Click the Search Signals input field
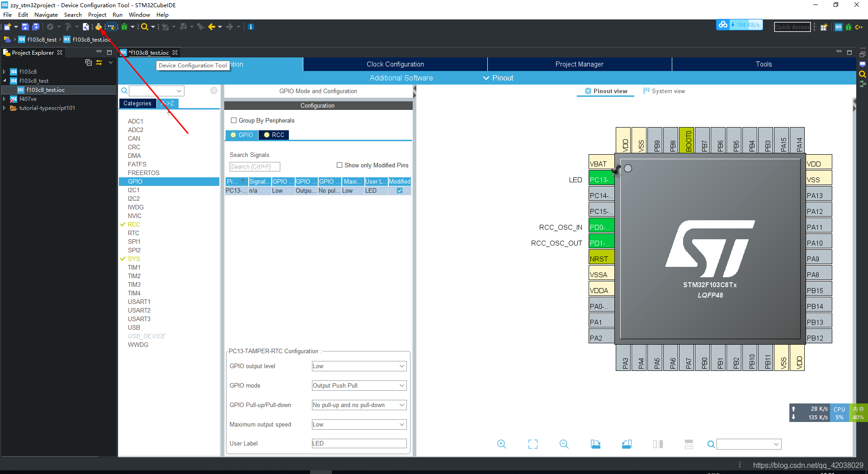868x474 pixels. click(255, 166)
